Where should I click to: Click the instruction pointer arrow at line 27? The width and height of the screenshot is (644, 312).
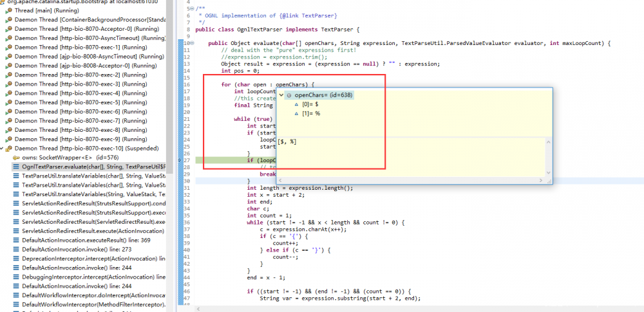(x=180, y=160)
